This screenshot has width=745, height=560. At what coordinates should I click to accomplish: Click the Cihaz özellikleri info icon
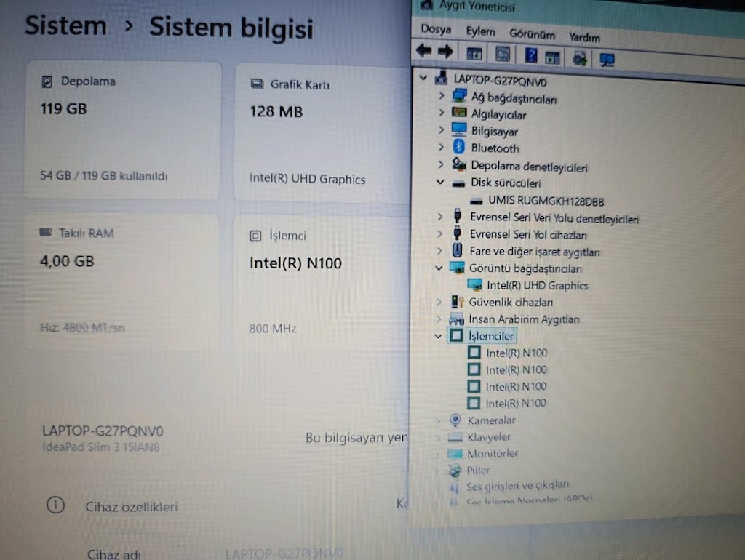pyautogui.click(x=55, y=505)
